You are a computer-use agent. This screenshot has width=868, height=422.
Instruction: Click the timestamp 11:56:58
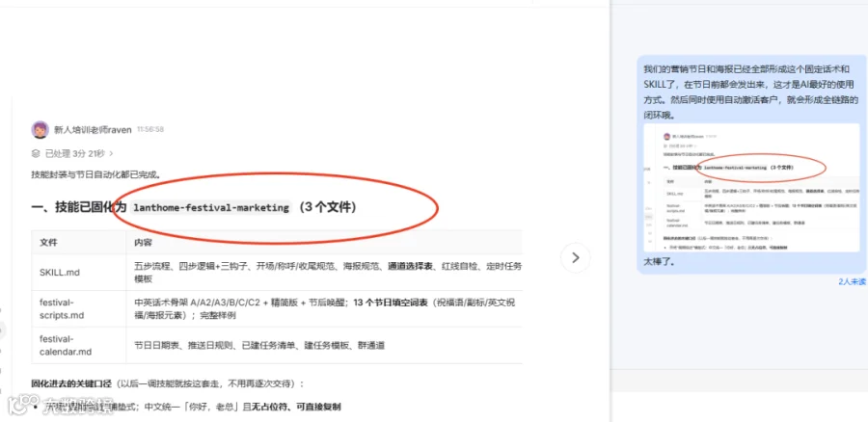tap(150, 129)
